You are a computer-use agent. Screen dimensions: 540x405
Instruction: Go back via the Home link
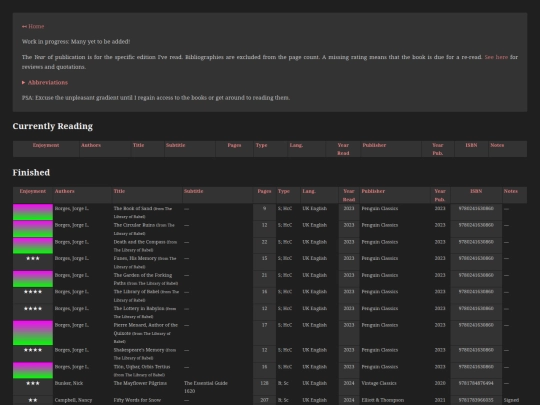tap(33, 27)
